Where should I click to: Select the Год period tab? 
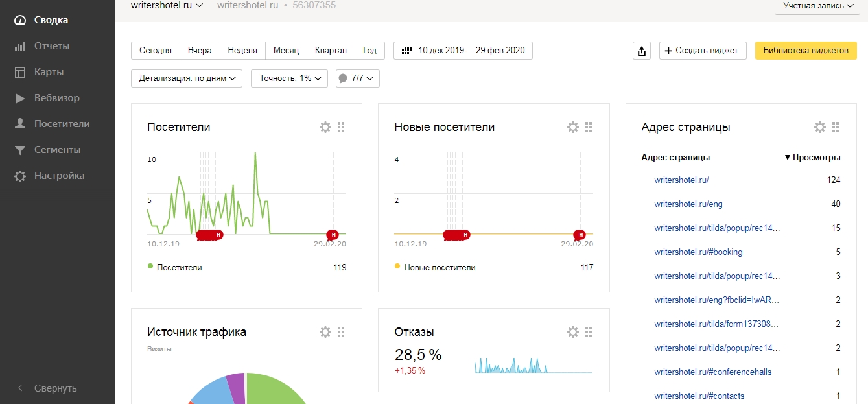coord(369,51)
